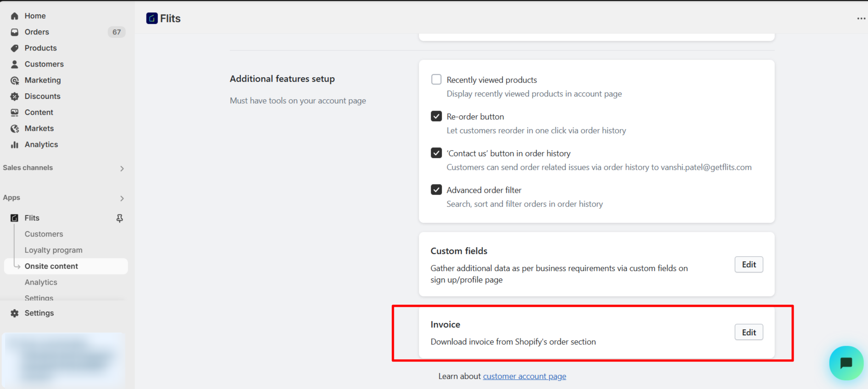Click the Products tag icon
The image size is (868, 389).
pos(15,48)
